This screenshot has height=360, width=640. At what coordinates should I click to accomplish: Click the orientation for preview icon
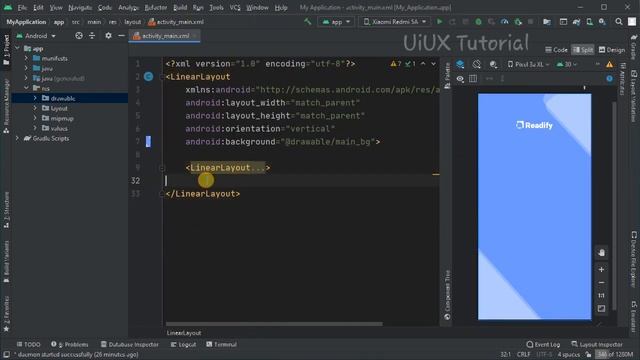[476, 64]
